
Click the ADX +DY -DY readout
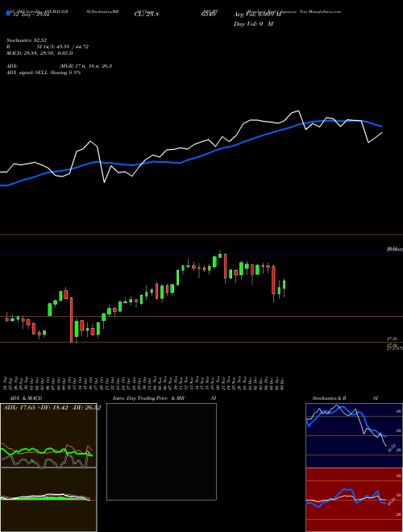click(52, 408)
